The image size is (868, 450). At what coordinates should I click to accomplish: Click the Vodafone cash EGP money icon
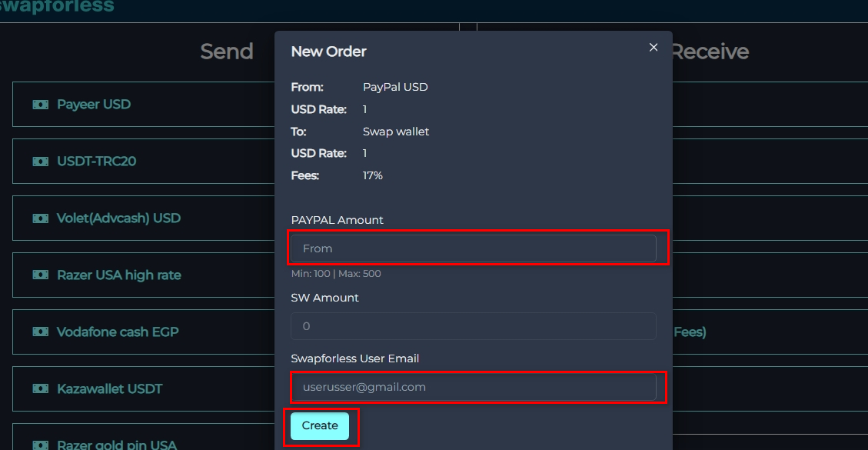click(x=40, y=332)
